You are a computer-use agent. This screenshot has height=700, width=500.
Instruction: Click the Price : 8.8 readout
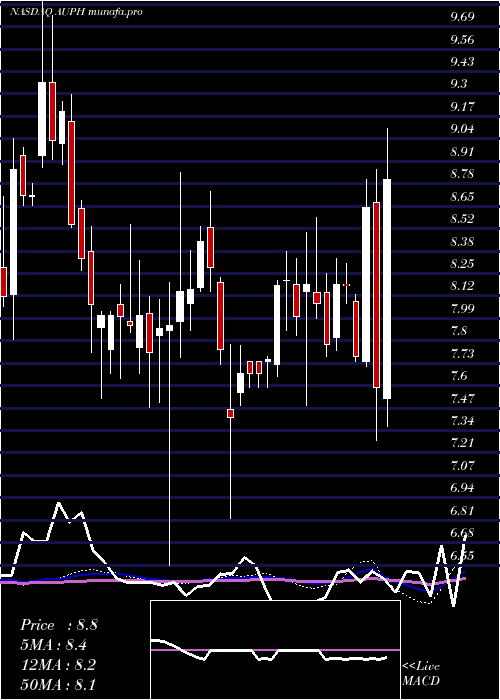(58, 625)
